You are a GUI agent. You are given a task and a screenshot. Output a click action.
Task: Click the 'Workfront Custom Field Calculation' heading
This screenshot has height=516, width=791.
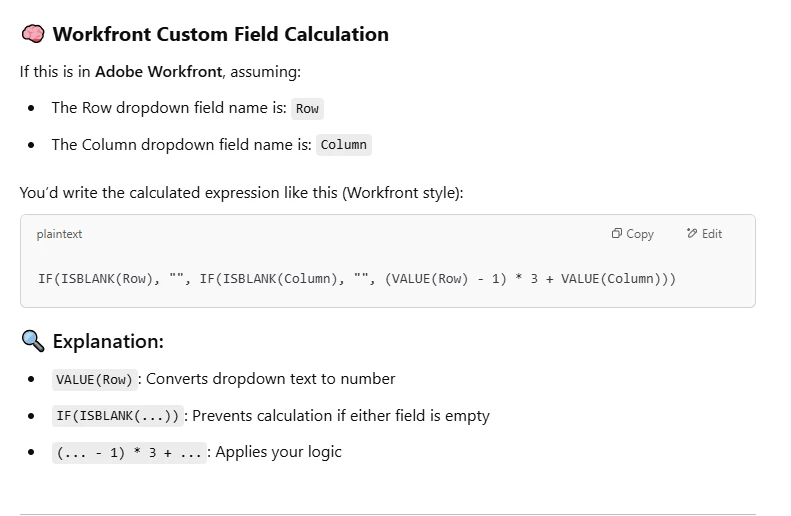pyautogui.click(x=220, y=34)
